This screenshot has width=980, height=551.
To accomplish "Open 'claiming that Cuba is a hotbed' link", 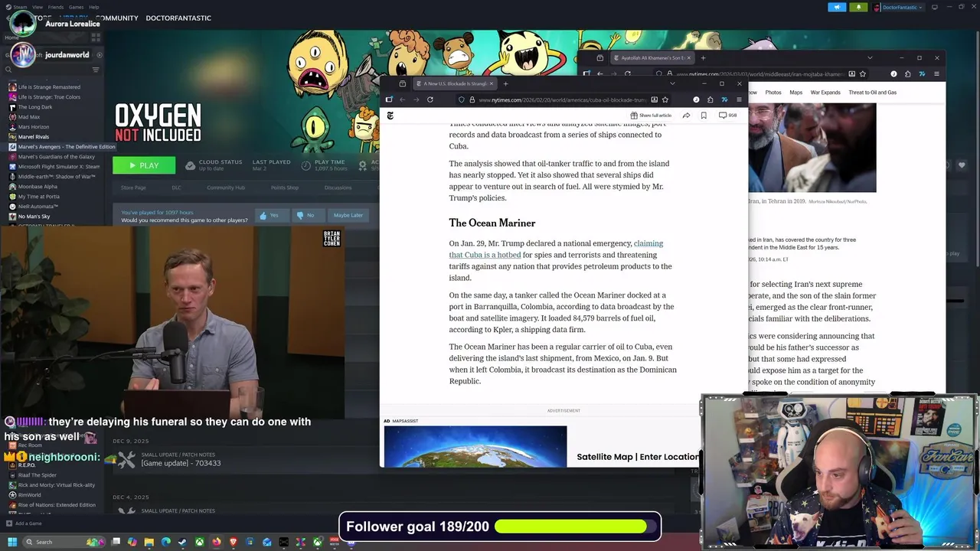I will (x=556, y=249).
